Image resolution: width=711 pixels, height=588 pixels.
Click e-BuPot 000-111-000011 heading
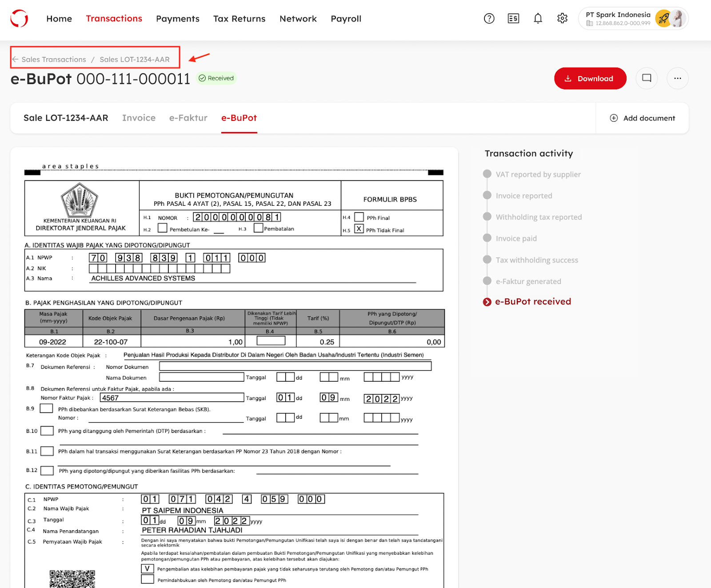click(100, 79)
